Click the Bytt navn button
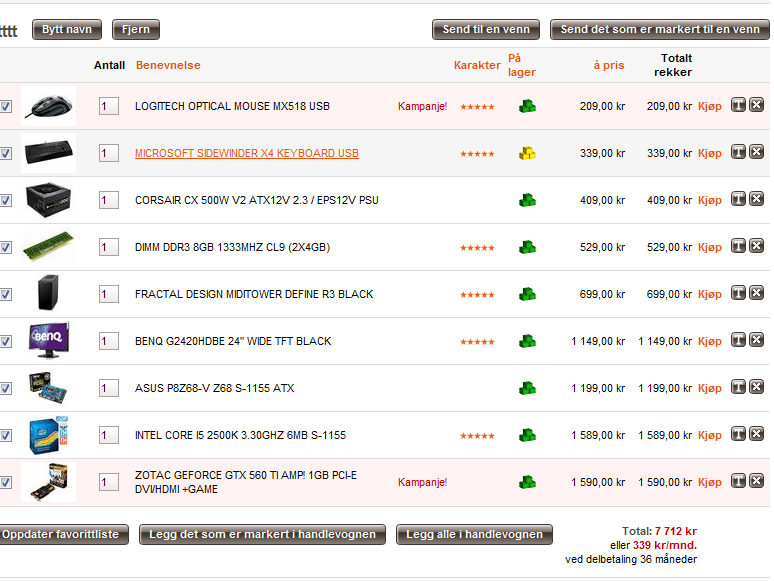 (67, 29)
